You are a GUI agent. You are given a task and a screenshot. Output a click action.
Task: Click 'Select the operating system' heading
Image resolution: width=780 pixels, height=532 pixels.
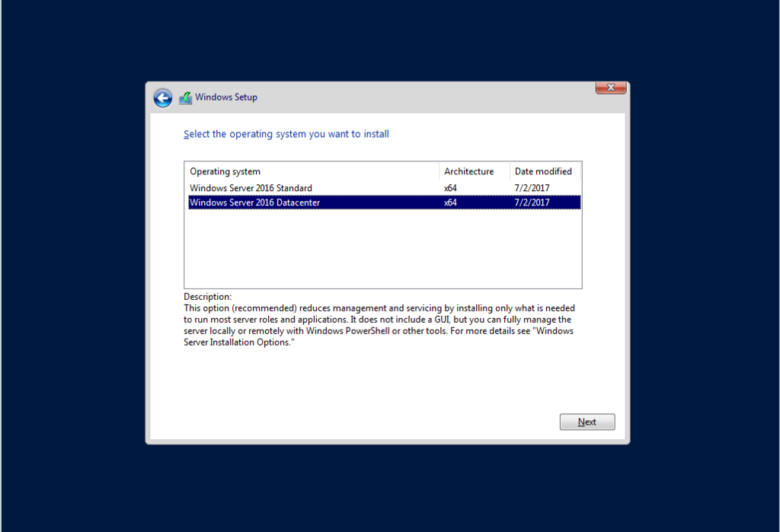286,134
